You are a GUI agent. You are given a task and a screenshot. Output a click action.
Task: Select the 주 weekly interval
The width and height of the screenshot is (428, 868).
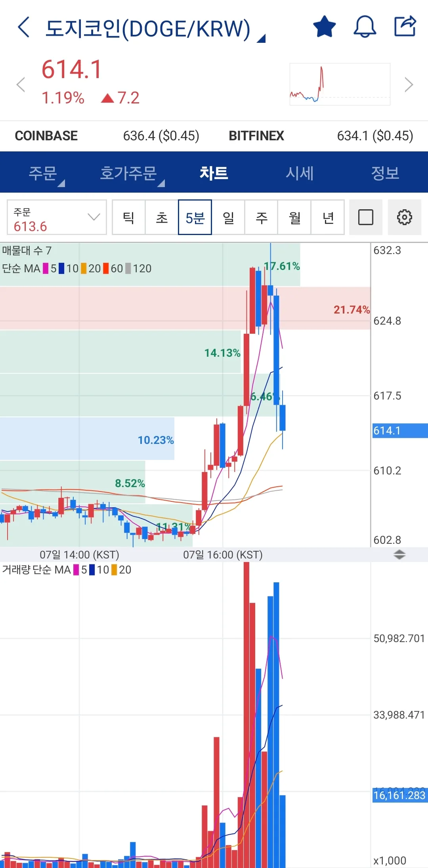tap(262, 217)
